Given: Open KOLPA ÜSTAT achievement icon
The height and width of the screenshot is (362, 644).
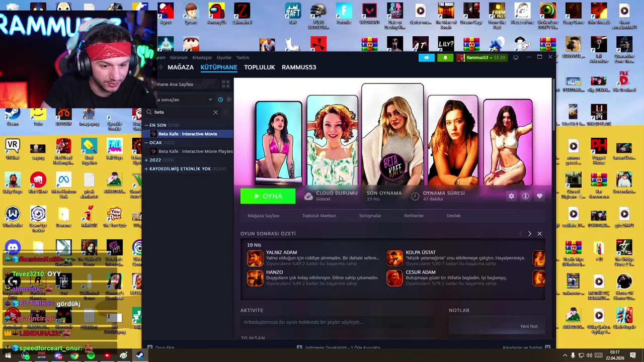Looking at the screenshot, I should [394, 258].
